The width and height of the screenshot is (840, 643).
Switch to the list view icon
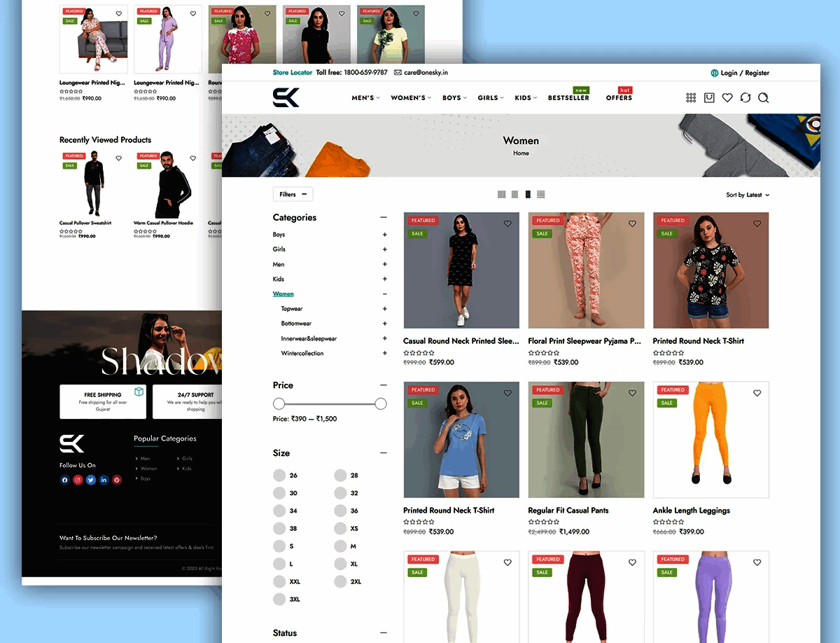click(x=541, y=195)
